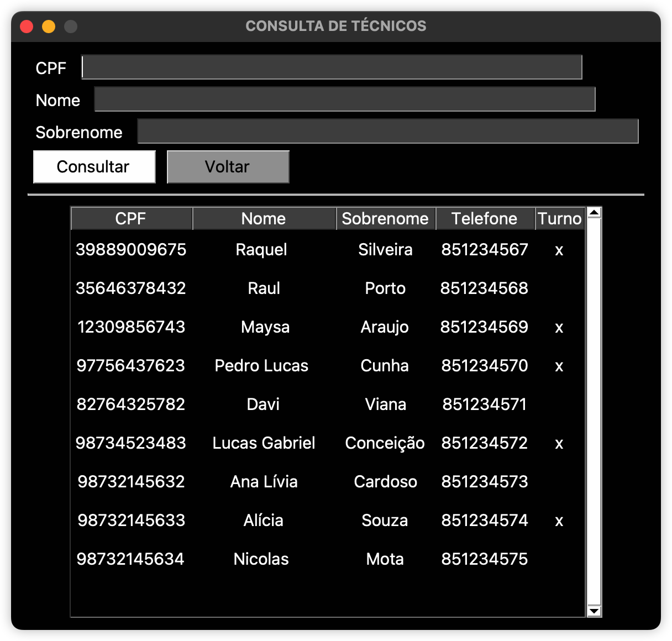Click phone 851234567

point(485,250)
